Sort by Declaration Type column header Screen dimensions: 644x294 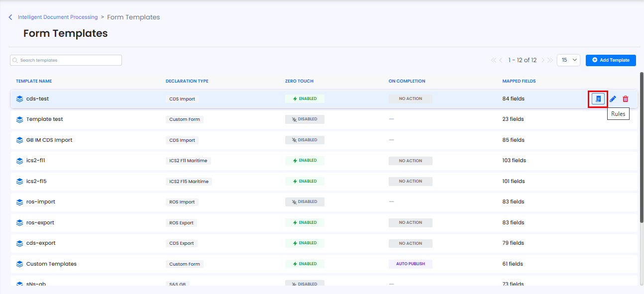click(187, 81)
